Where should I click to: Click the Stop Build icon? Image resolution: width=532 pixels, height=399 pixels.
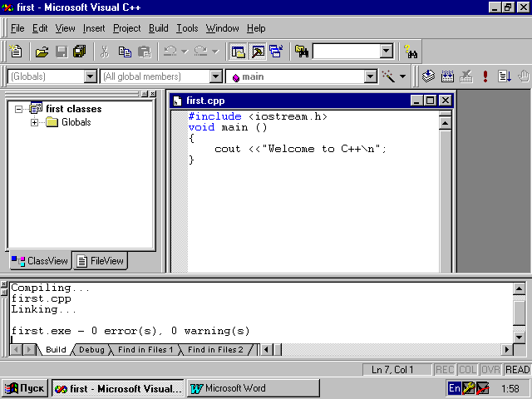point(466,76)
